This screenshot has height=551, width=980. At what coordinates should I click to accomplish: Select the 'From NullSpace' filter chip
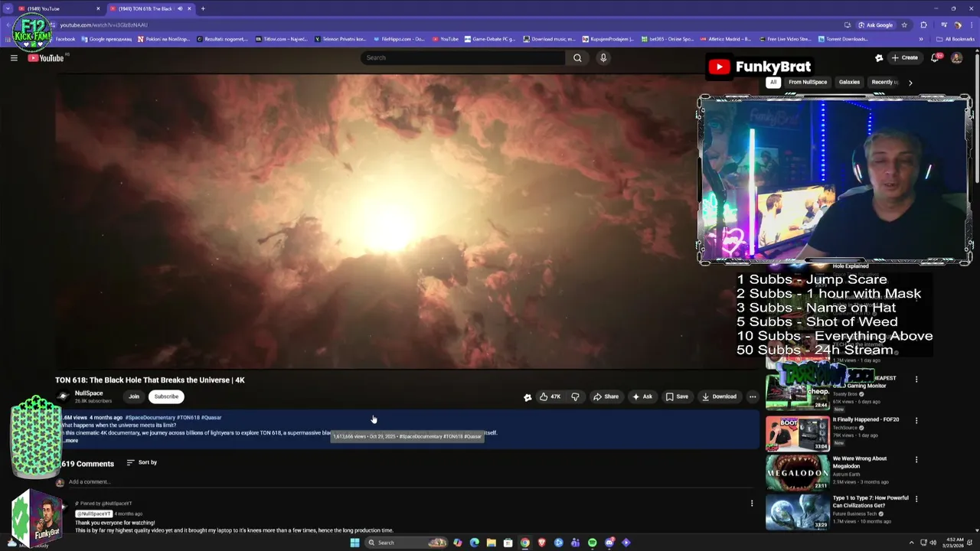(x=808, y=82)
